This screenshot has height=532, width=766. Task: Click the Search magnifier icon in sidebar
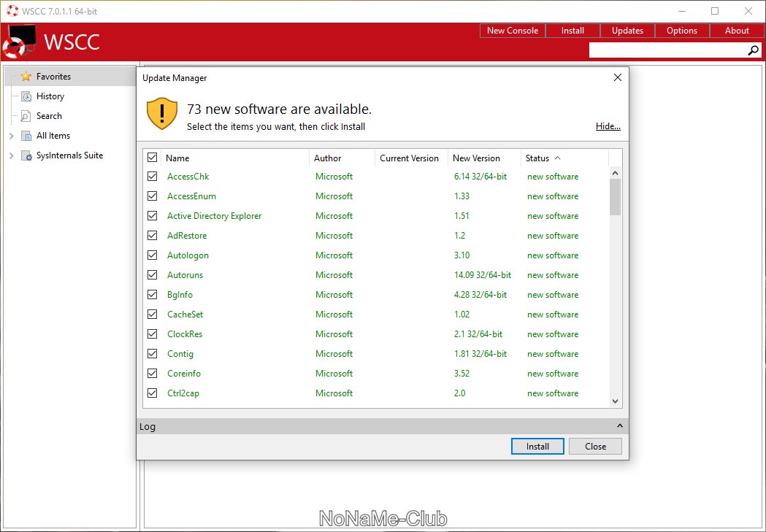point(26,116)
